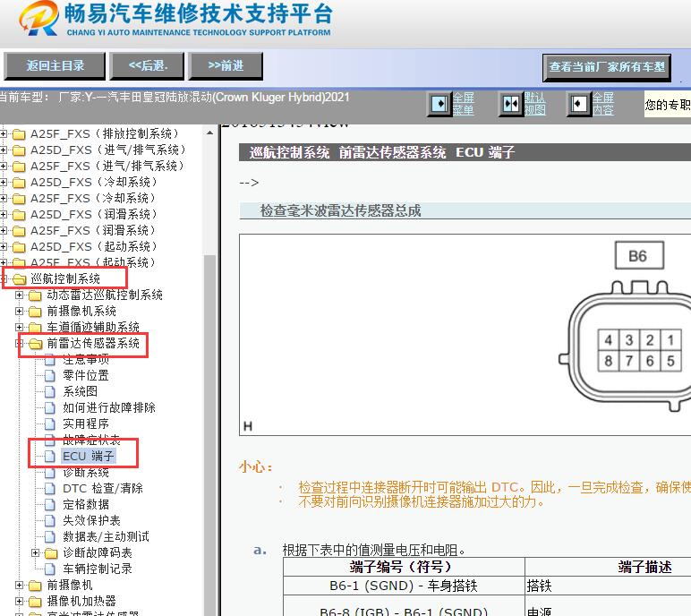Click the 全屏内容 link text

[603, 104]
